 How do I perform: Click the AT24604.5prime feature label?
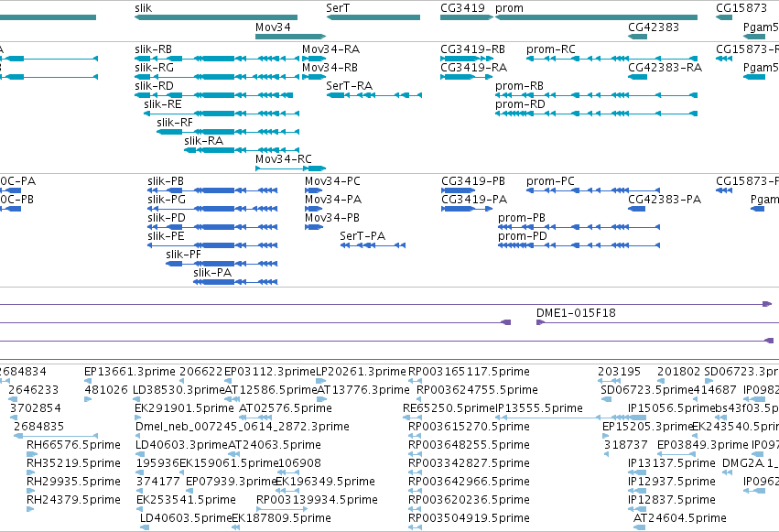tap(680, 518)
